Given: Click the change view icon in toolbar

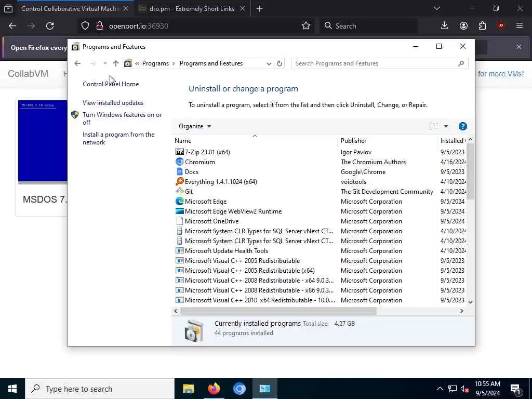Looking at the screenshot, I should pos(434,126).
